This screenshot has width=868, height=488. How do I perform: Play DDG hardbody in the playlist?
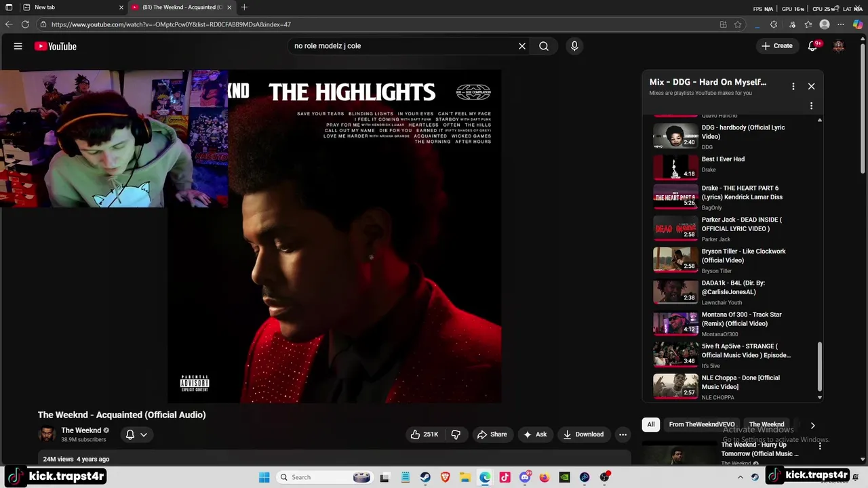click(732, 137)
